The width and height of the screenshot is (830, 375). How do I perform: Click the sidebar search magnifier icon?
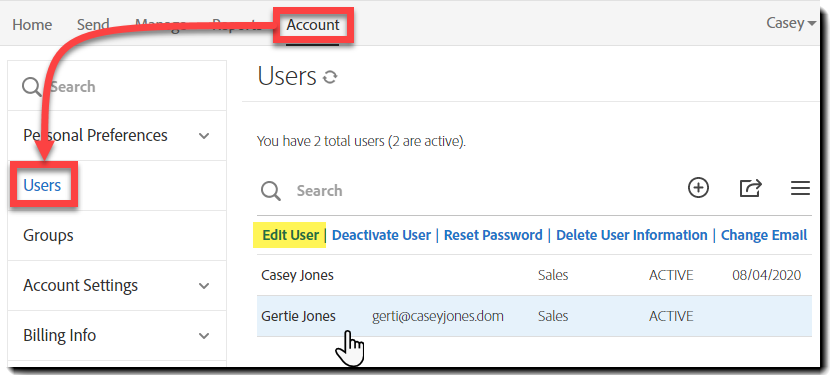[32, 87]
